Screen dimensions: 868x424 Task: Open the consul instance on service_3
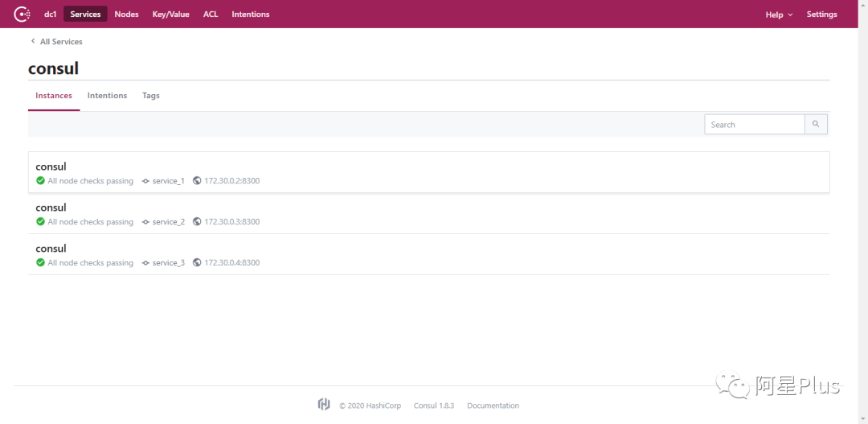[x=428, y=254]
